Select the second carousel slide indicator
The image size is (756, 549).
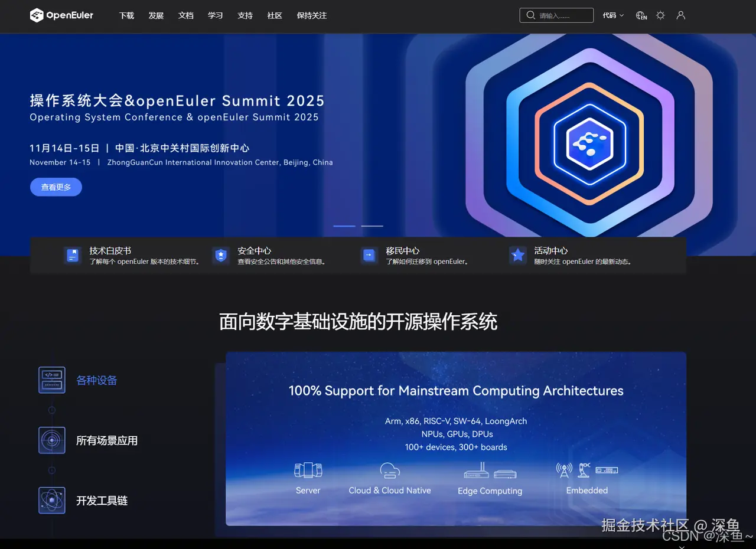[x=372, y=226]
